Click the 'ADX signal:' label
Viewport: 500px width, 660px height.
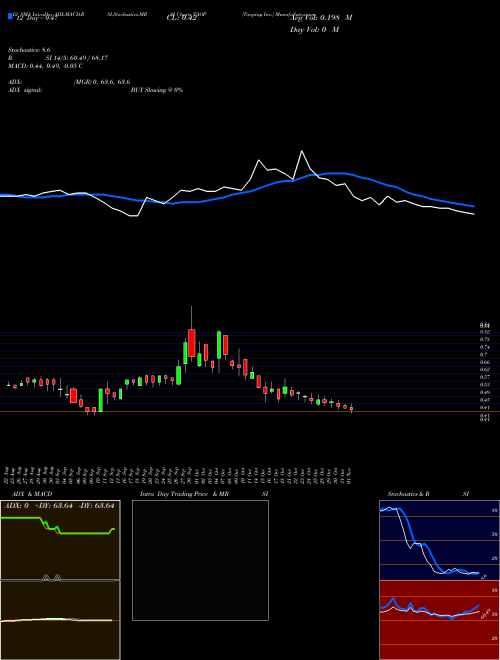(x=25, y=90)
